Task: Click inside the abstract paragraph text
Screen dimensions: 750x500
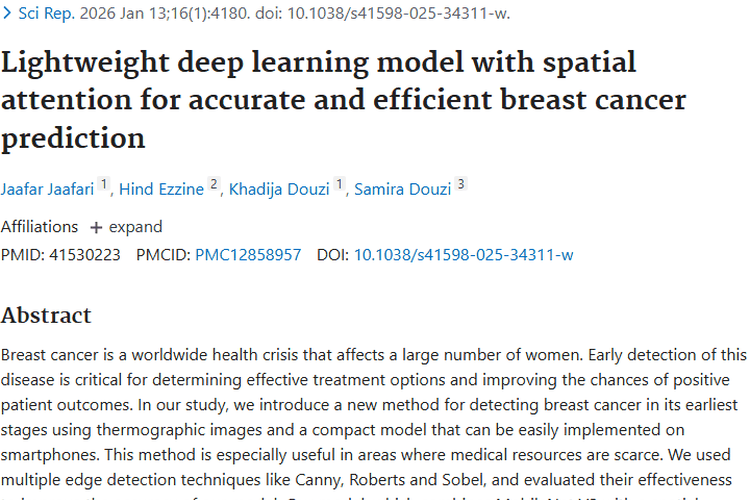Action: [x=370, y=405]
